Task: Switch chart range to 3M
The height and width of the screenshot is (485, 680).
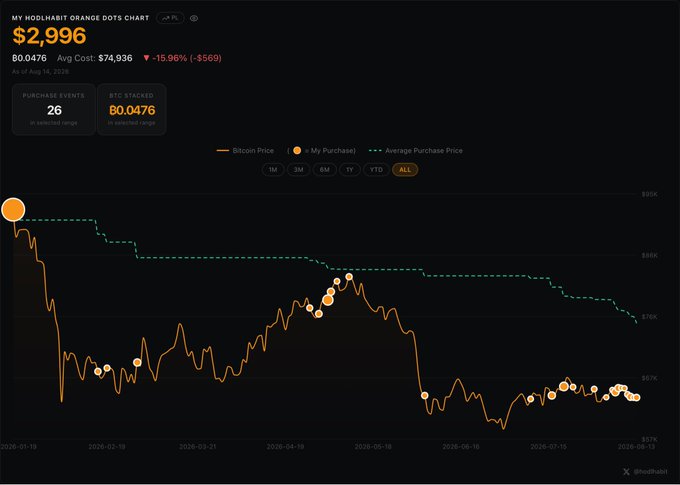Action: 298,170
